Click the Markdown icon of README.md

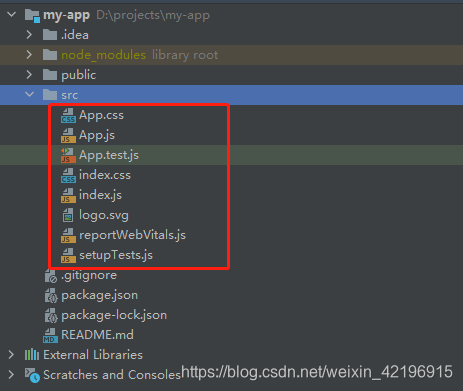pyautogui.click(x=50, y=335)
